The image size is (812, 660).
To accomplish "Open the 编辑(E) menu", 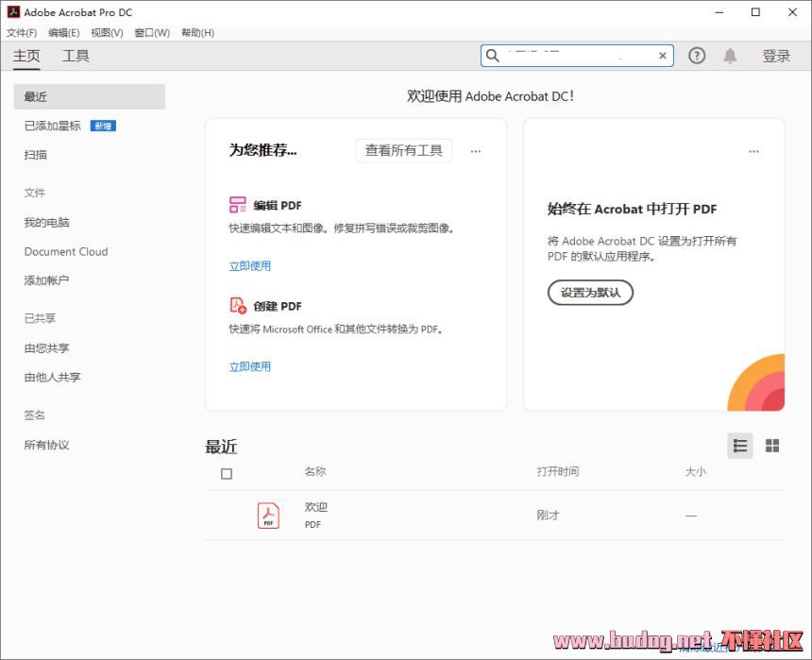I will click(63, 33).
